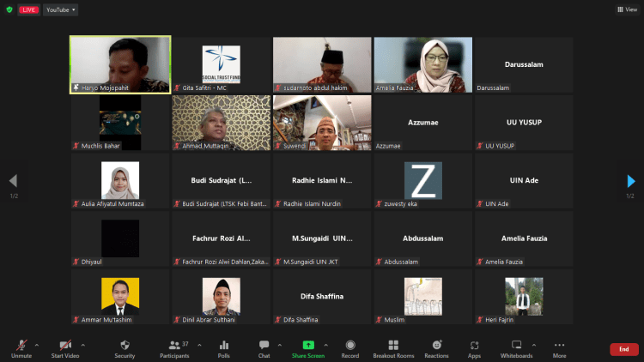This screenshot has height=362, width=644.
Task: Expand the arrow beside Chat
Action: 280,346
